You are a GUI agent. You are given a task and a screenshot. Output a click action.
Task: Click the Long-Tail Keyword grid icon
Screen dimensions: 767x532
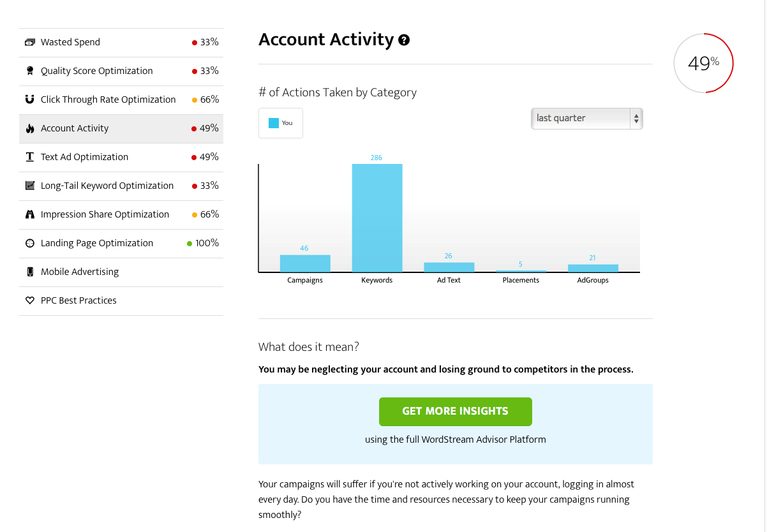pos(29,186)
